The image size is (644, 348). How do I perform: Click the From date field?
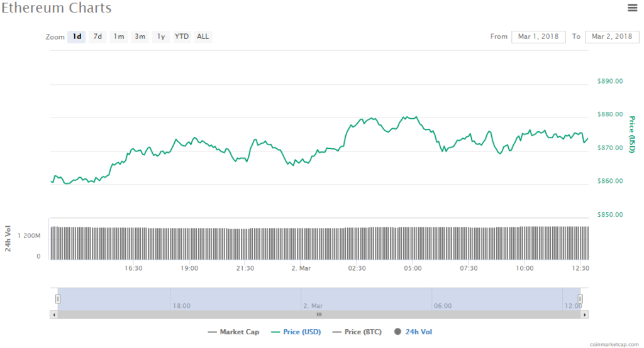(538, 36)
